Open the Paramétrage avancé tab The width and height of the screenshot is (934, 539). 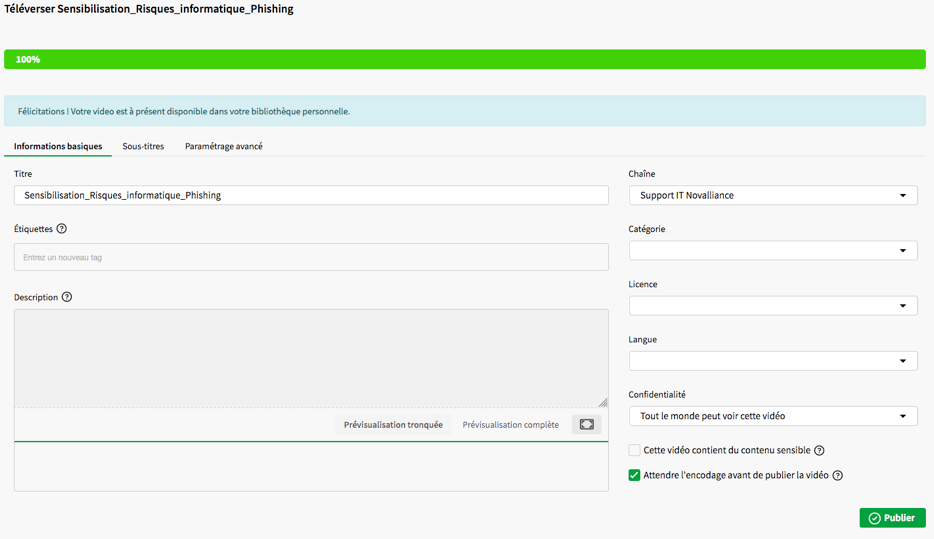pos(224,146)
